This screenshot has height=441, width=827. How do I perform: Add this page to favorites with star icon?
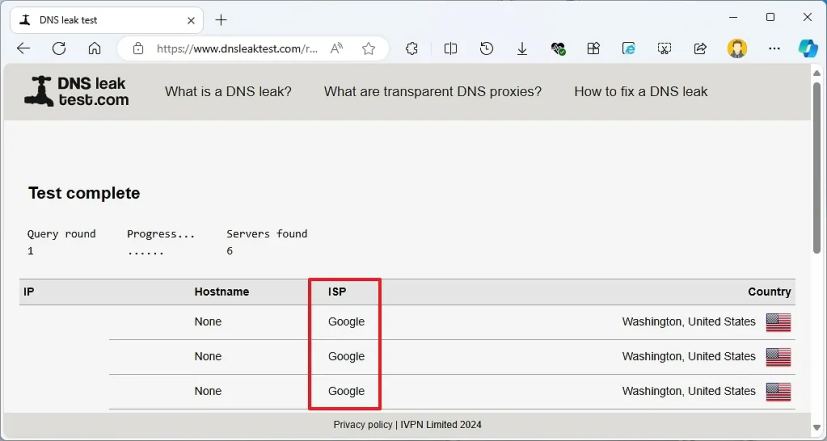tap(369, 49)
